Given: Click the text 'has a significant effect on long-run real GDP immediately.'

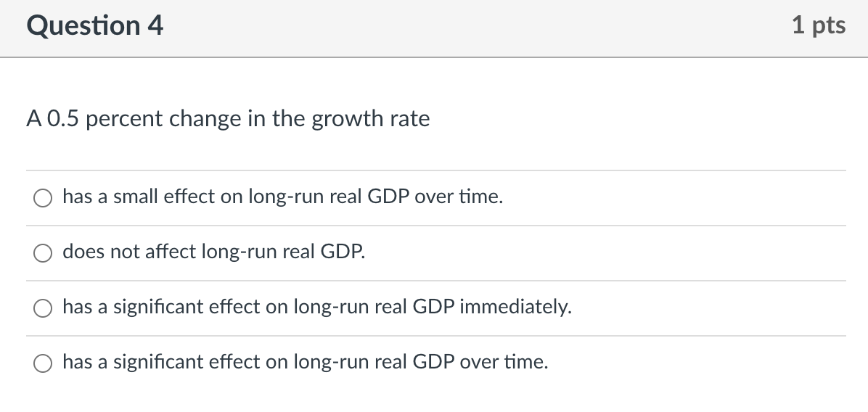Looking at the screenshot, I should point(317,307).
